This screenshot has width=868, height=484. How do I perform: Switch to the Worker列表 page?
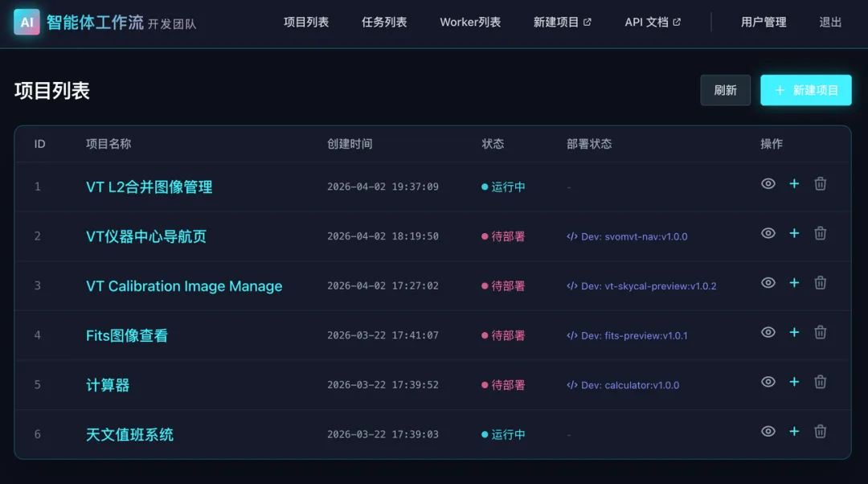[x=470, y=23]
